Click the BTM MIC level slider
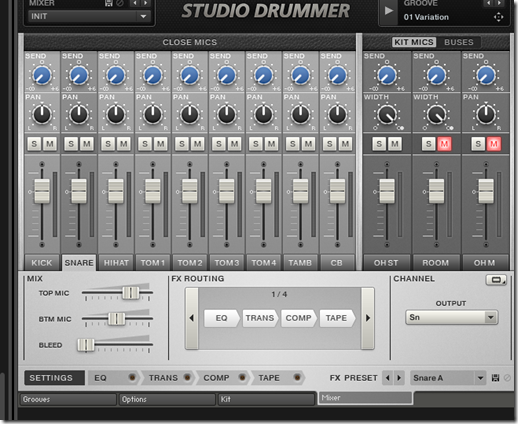This screenshot has width=518, height=424. coord(116,319)
